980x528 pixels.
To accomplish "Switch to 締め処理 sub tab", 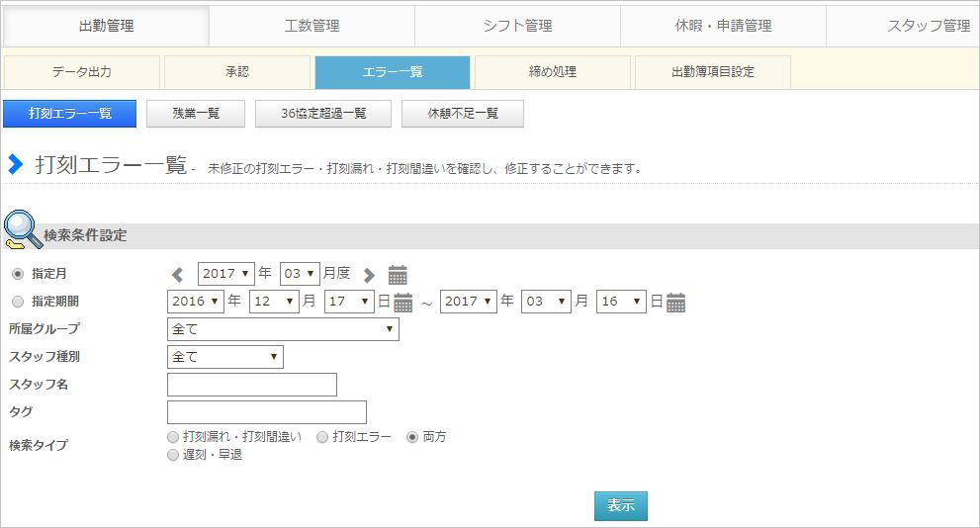I will click(553, 72).
